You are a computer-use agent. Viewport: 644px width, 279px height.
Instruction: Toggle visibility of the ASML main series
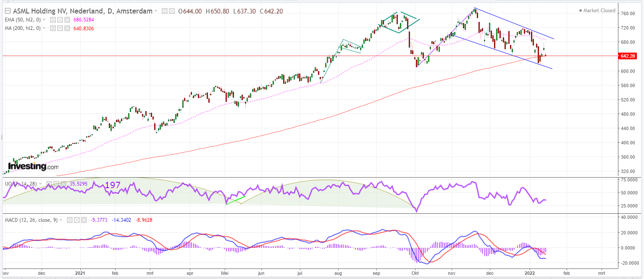[164, 11]
